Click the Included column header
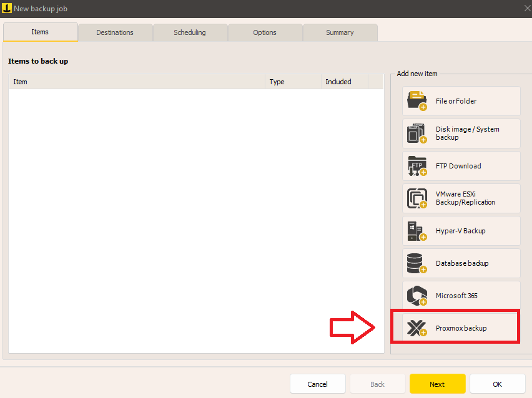532x398 pixels. [x=344, y=82]
